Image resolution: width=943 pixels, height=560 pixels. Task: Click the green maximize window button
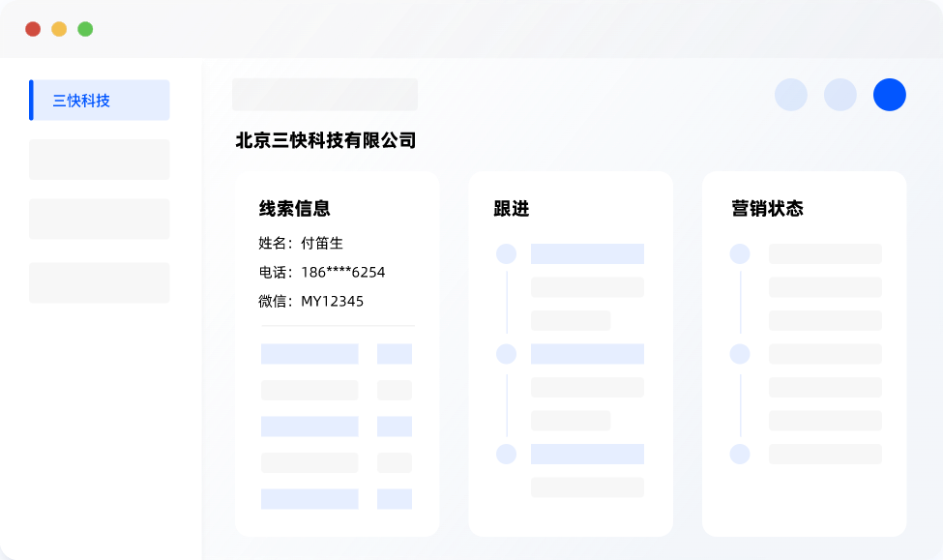click(x=85, y=29)
